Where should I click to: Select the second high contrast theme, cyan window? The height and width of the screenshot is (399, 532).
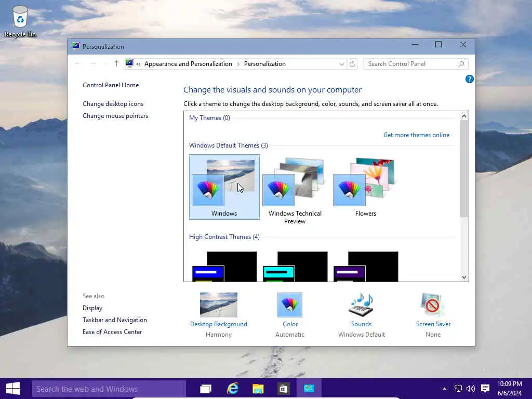(295, 267)
